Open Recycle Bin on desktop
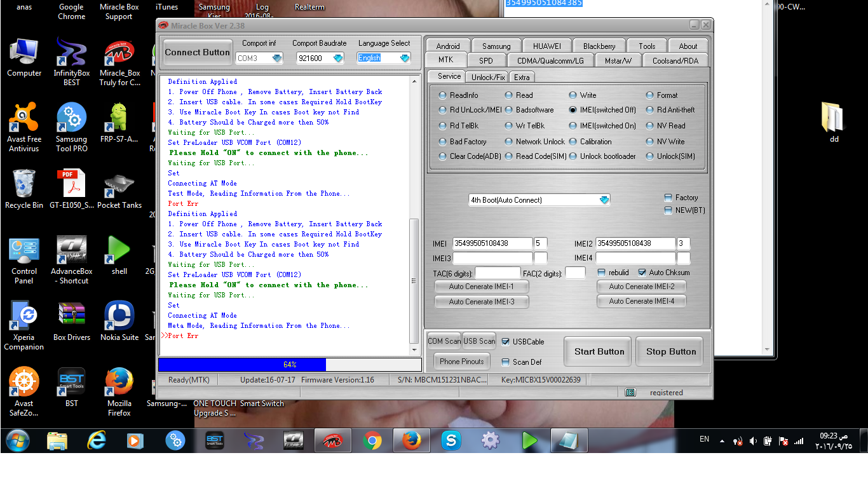 24,189
